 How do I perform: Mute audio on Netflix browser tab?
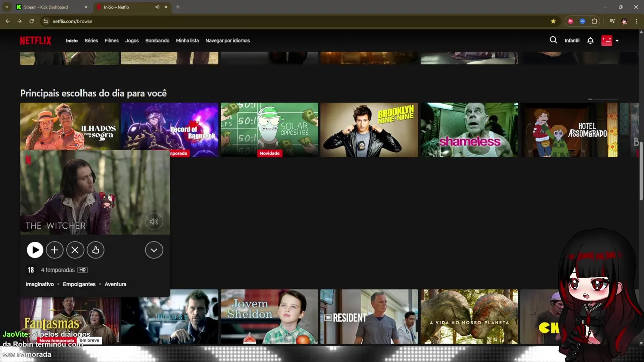click(157, 7)
